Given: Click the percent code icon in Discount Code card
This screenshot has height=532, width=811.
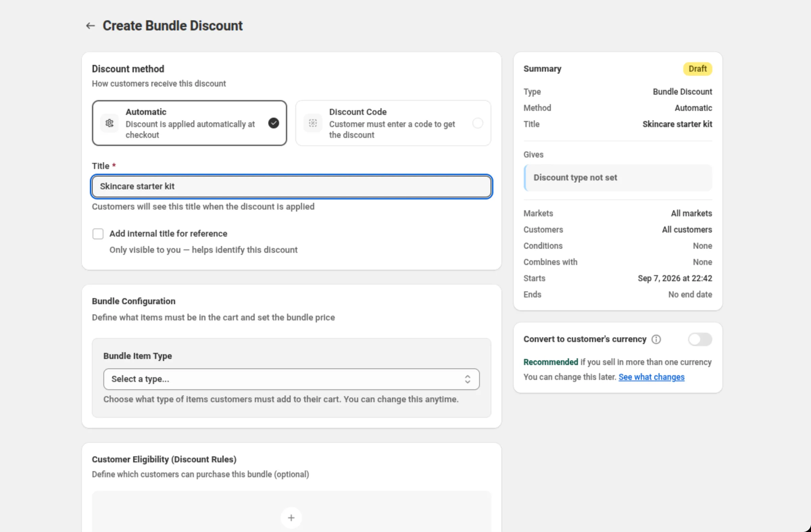Looking at the screenshot, I should point(313,123).
